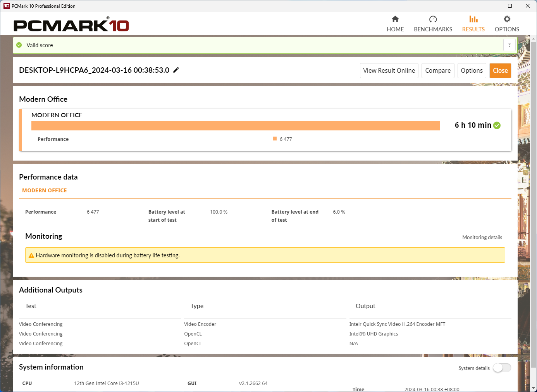This screenshot has width=537, height=392.
Task: Click the 12th Gen Intel Core i3-1215U text
Action: pos(107,383)
